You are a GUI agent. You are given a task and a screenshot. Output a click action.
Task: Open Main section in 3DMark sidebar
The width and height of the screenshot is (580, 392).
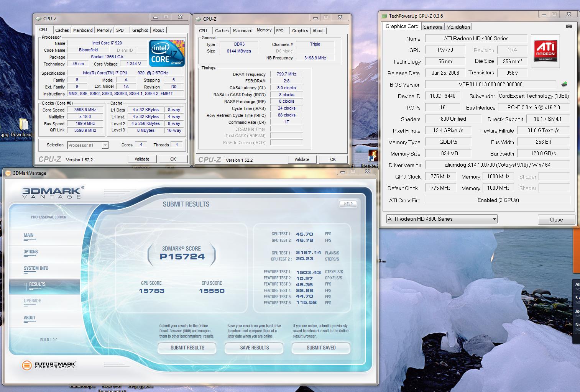(x=29, y=236)
